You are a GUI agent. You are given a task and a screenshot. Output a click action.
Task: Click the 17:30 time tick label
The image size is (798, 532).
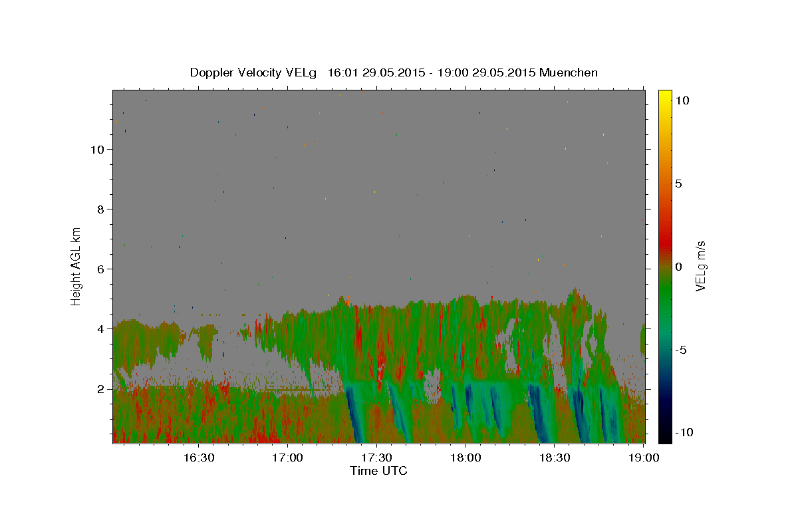pyautogui.click(x=376, y=458)
